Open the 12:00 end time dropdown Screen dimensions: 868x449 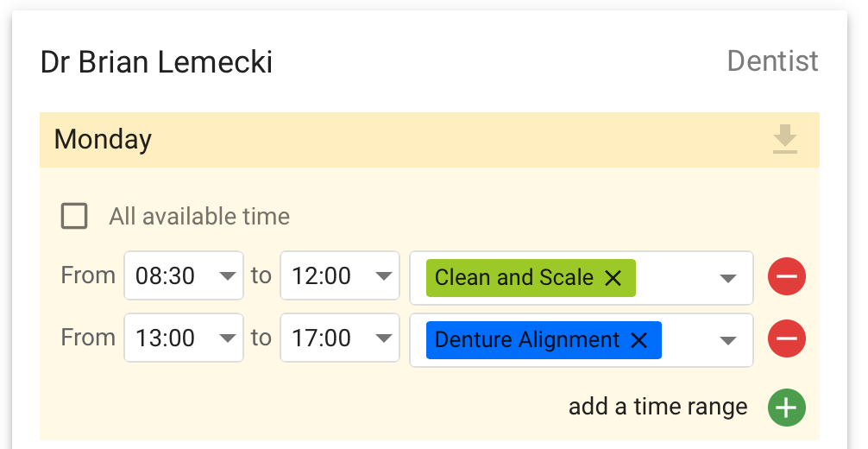[x=340, y=275]
